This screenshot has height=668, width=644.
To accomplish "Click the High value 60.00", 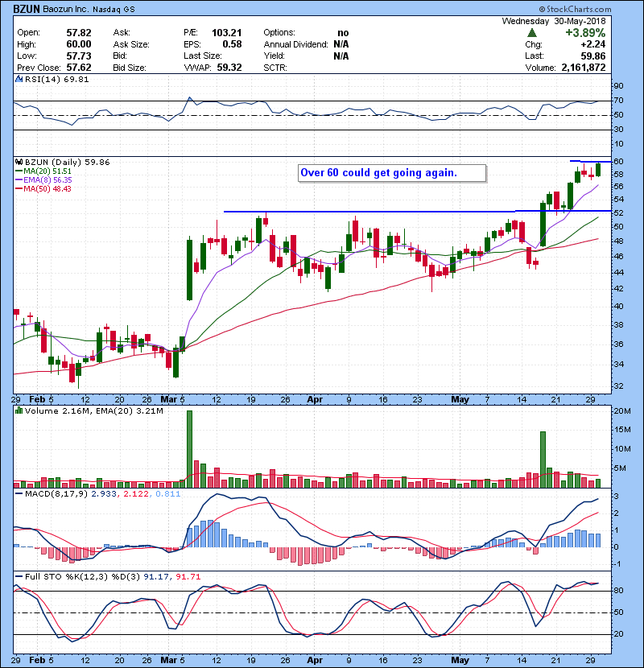I will tap(78, 44).
